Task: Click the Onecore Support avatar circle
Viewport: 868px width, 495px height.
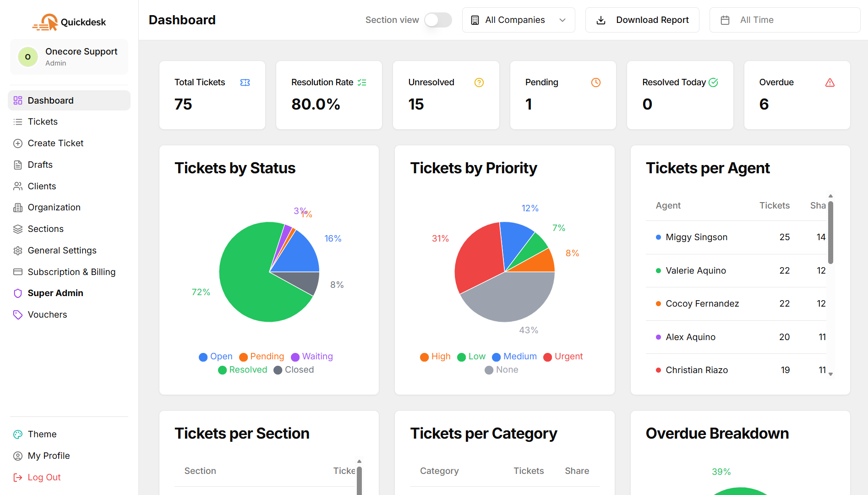Action: point(28,57)
